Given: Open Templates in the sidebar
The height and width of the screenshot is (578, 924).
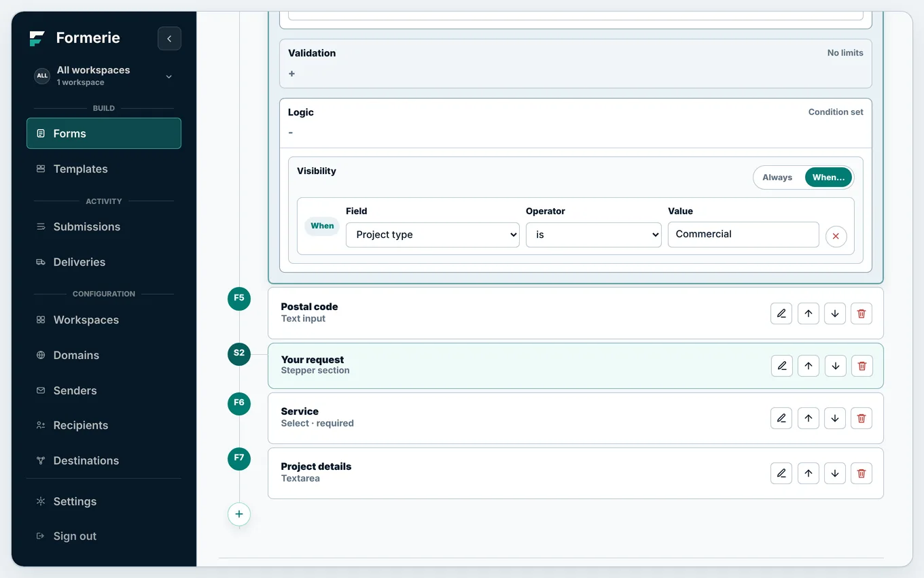Looking at the screenshot, I should (x=104, y=169).
